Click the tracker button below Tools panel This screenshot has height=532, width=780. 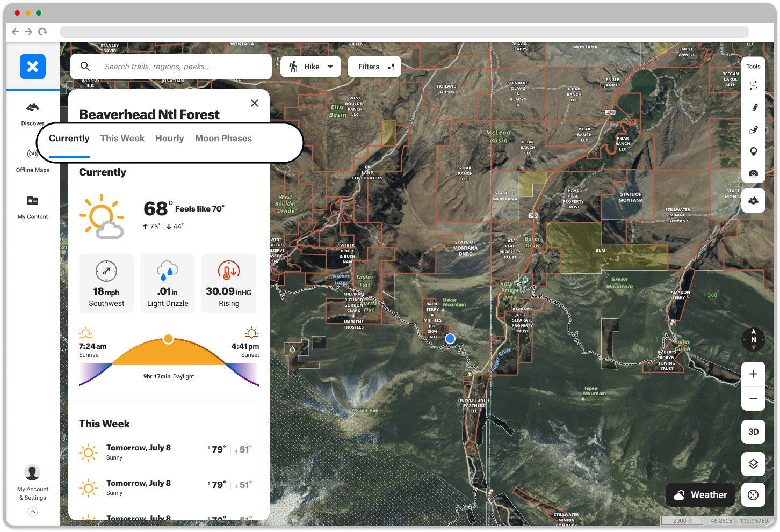[x=753, y=200]
